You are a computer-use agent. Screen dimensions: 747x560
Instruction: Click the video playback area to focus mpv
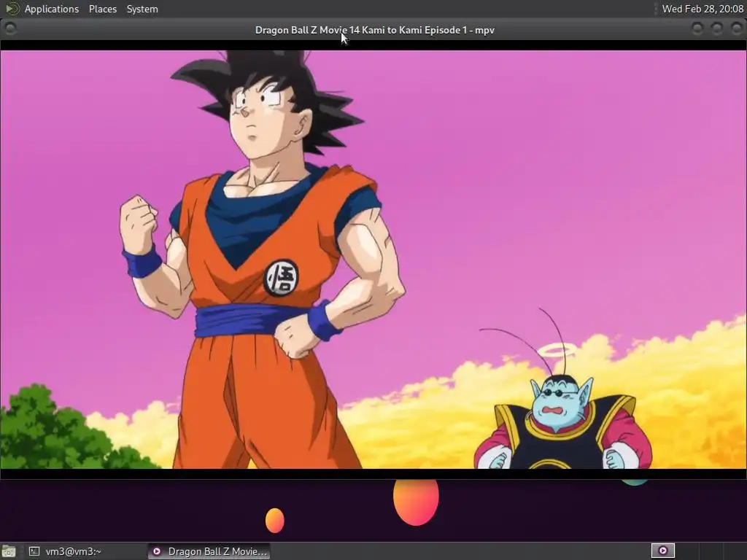373,260
